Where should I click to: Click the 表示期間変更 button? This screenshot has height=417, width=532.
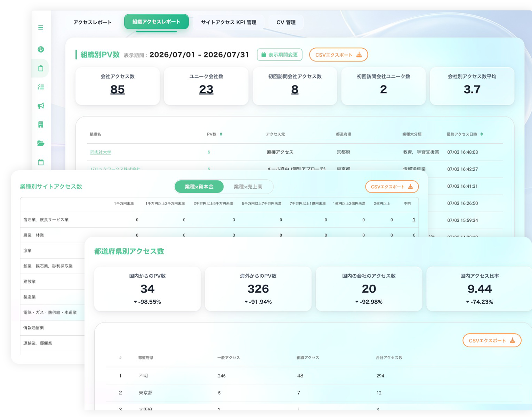280,55
